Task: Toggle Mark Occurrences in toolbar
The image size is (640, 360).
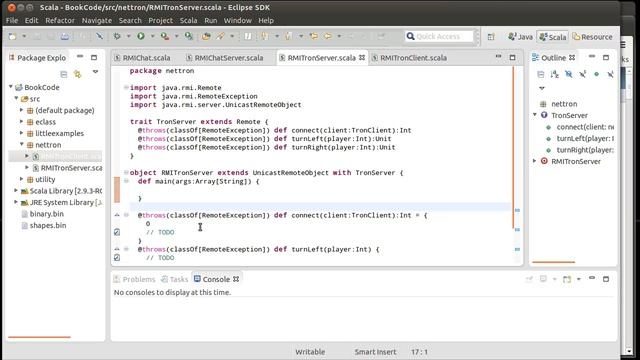Action: pos(248,37)
